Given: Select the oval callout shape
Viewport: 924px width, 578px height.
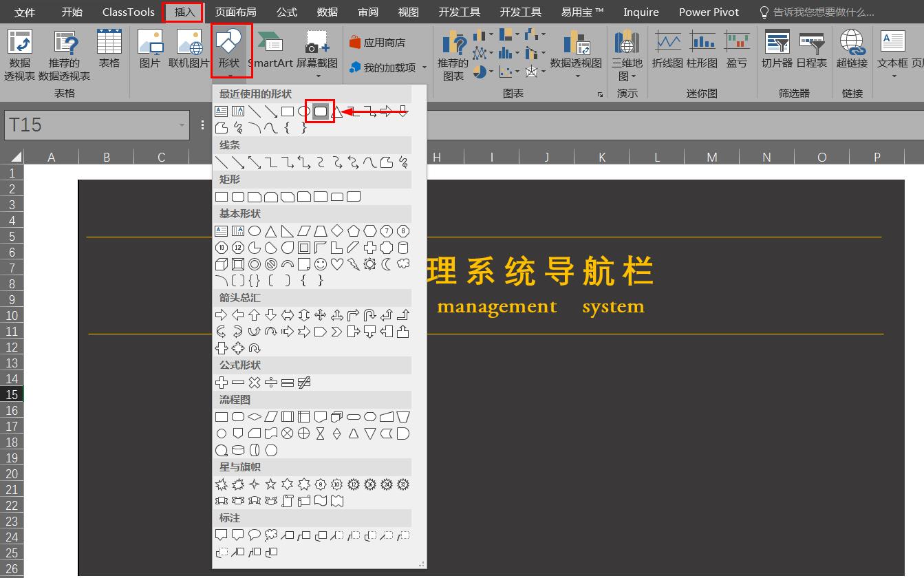Looking at the screenshot, I should tap(255, 535).
